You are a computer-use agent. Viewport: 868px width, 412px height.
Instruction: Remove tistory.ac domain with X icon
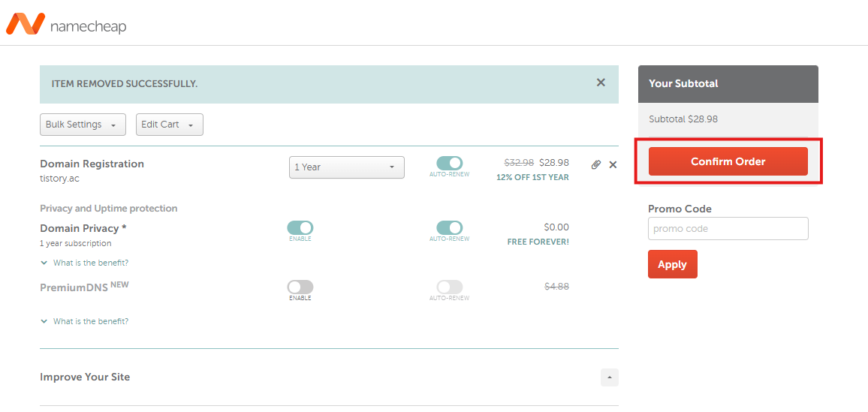point(613,164)
